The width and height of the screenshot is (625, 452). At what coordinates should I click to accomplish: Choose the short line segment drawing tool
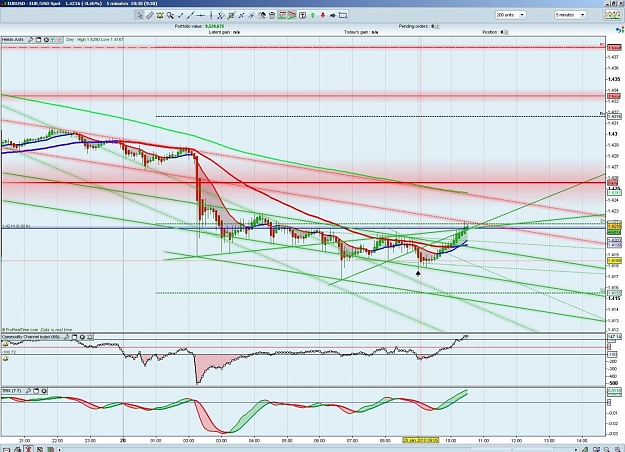click(181, 16)
